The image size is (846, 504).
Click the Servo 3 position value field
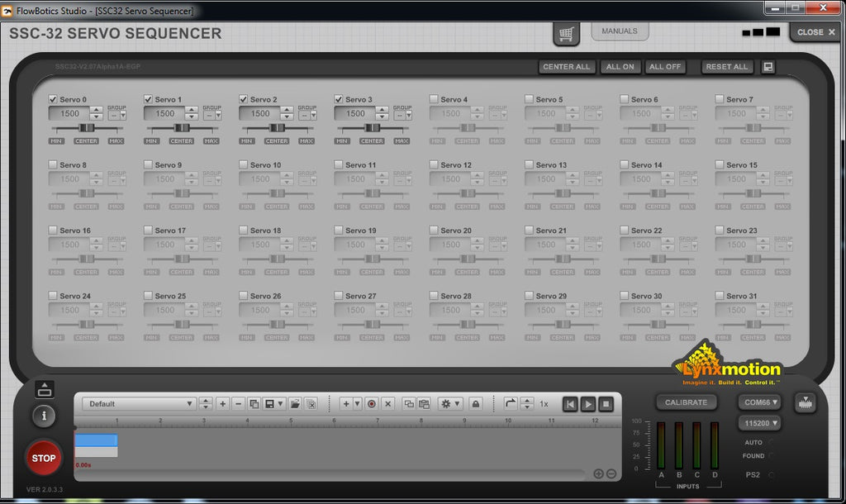[x=355, y=114]
